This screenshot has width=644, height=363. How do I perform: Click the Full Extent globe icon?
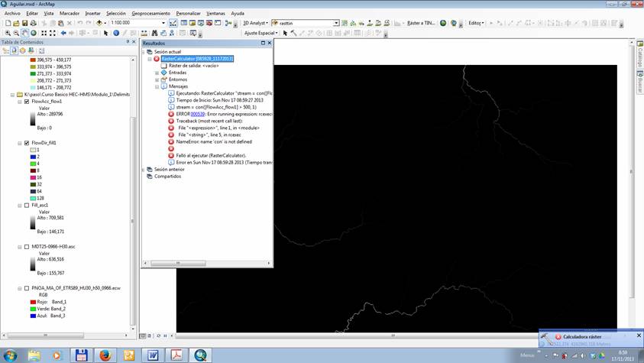34,34
